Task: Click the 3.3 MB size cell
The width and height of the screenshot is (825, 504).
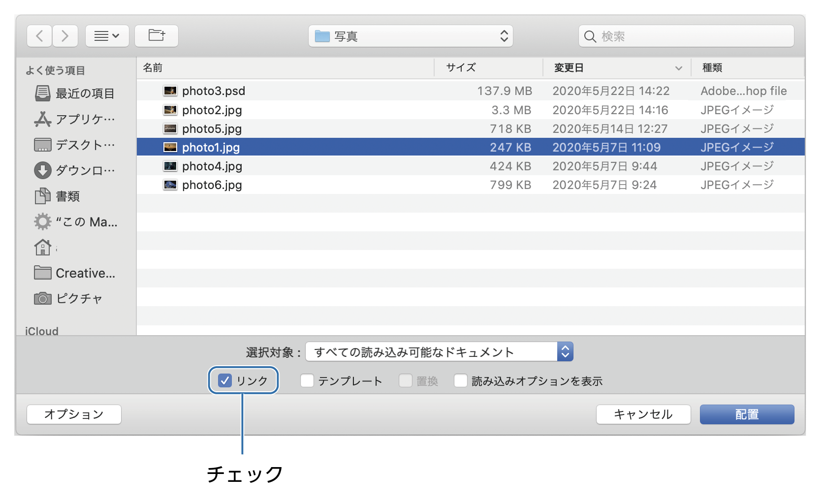Action: tap(511, 110)
